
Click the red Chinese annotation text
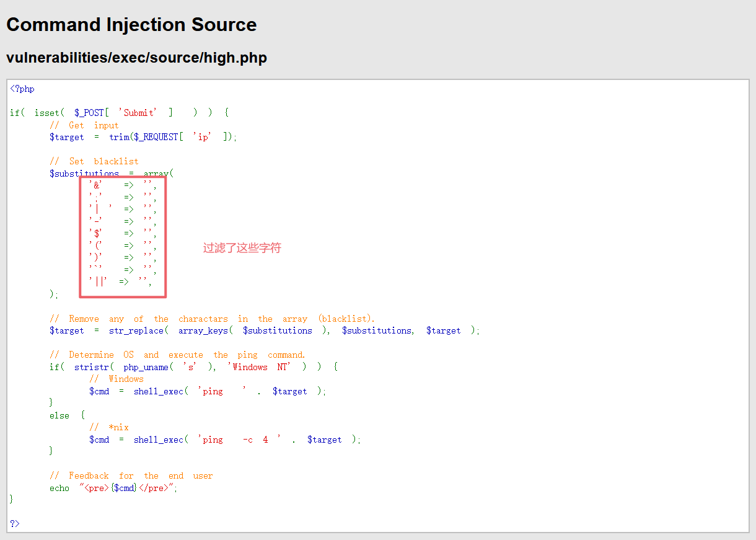242,248
